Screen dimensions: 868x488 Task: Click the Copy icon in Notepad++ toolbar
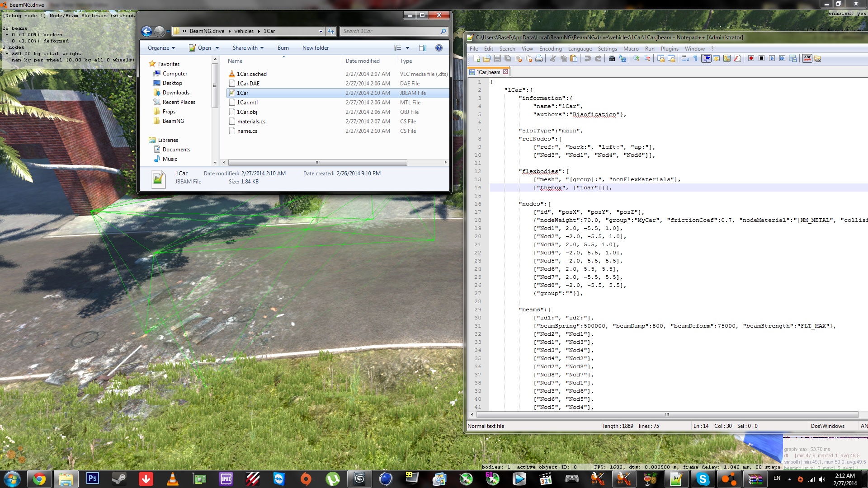tap(563, 59)
